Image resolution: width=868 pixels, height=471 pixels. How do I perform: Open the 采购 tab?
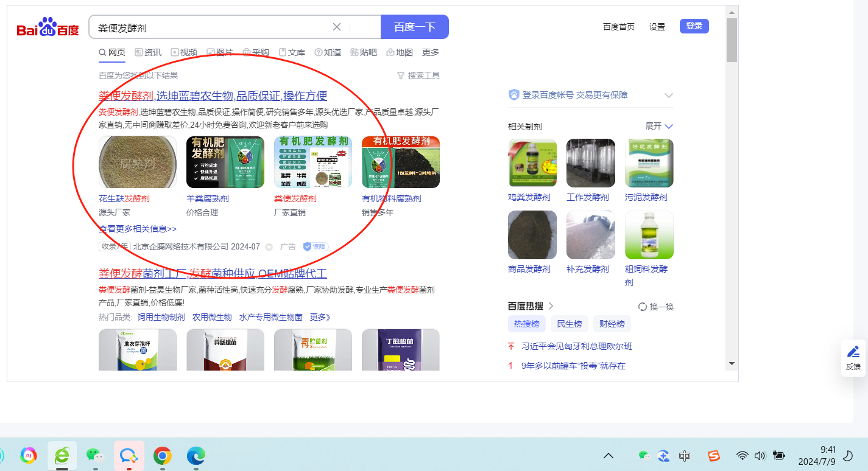[256, 52]
